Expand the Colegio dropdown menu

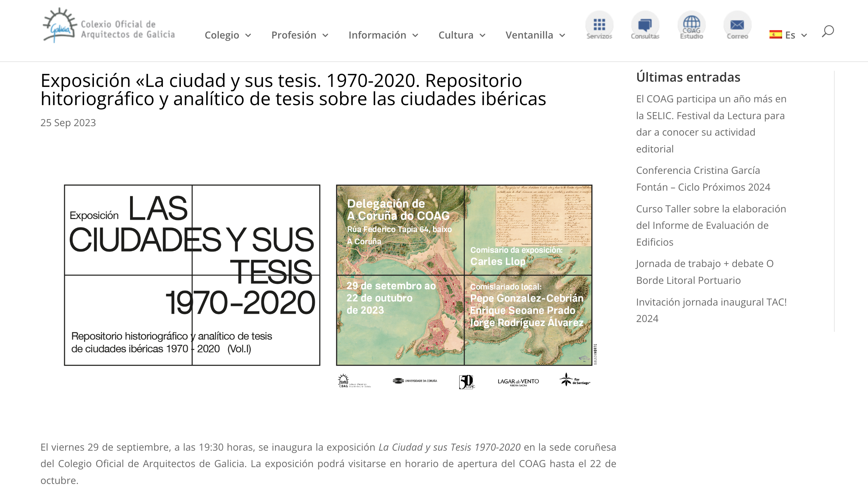coord(227,35)
